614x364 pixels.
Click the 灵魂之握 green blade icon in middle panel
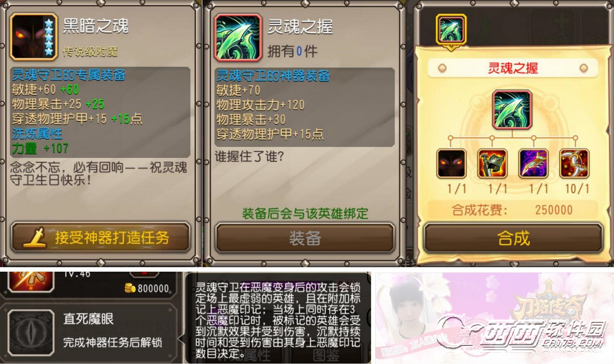(238, 37)
